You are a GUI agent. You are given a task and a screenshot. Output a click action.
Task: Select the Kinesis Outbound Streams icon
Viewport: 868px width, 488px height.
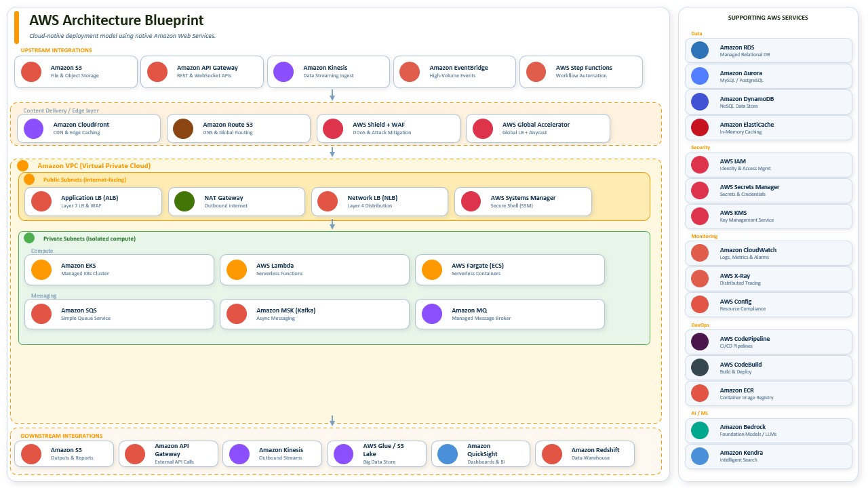tap(239, 454)
